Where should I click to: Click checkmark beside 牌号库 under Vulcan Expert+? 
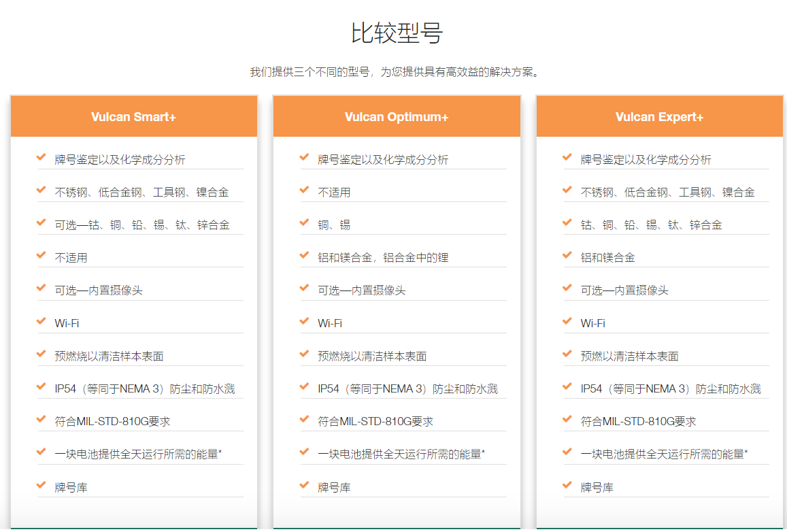567,485
